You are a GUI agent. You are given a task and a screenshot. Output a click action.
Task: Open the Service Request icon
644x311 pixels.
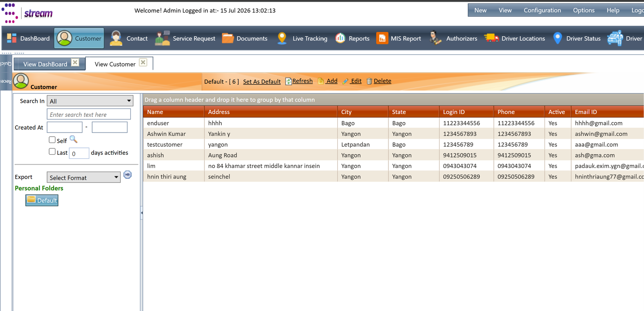tap(163, 38)
